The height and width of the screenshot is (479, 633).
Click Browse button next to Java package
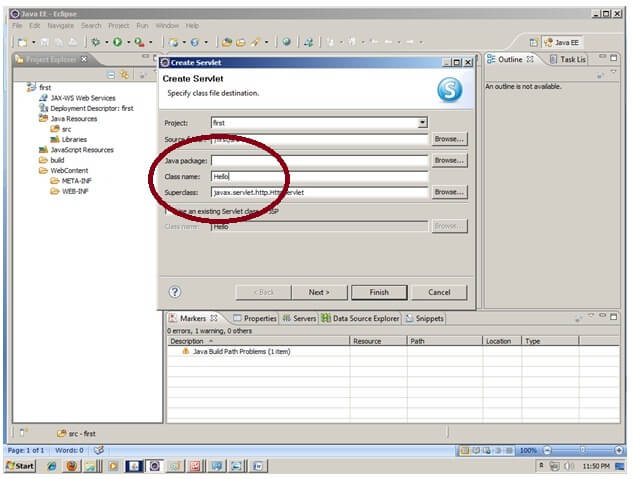[x=449, y=160]
